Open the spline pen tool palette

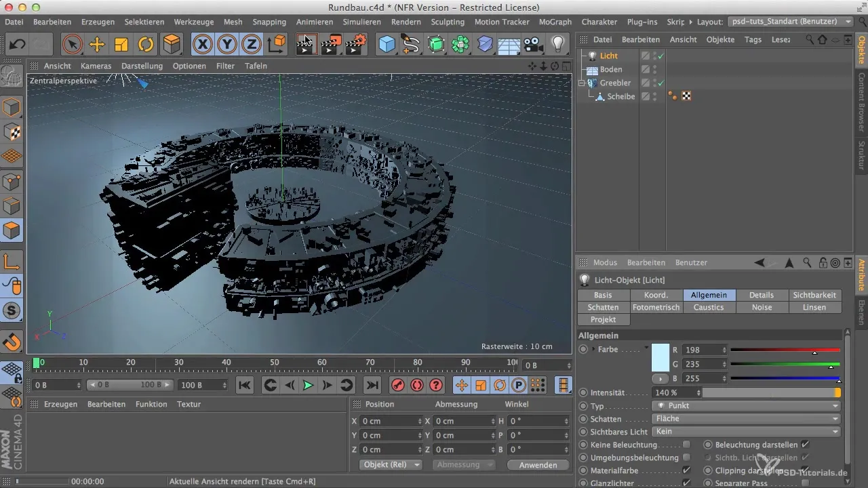pyautogui.click(x=411, y=45)
